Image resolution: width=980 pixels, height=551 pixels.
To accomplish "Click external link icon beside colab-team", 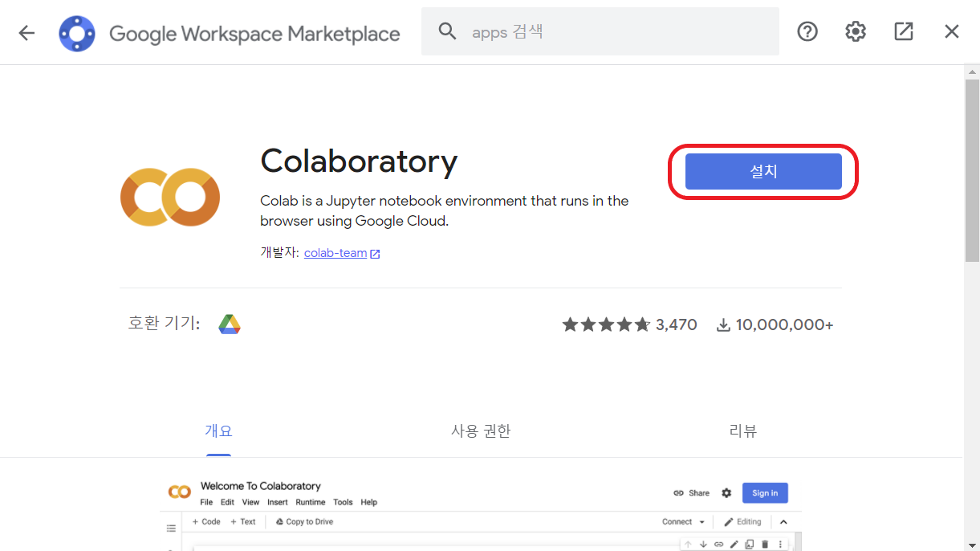I will coord(375,254).
